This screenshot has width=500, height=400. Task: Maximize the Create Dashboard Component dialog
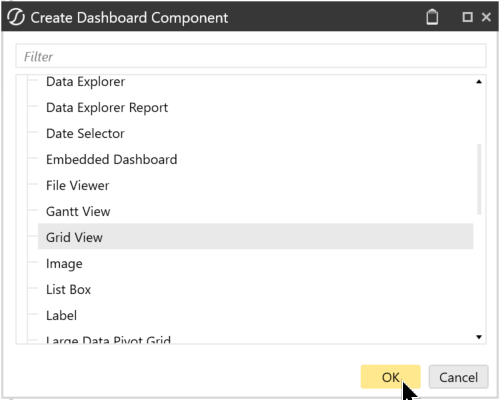(x=467, y=17)
